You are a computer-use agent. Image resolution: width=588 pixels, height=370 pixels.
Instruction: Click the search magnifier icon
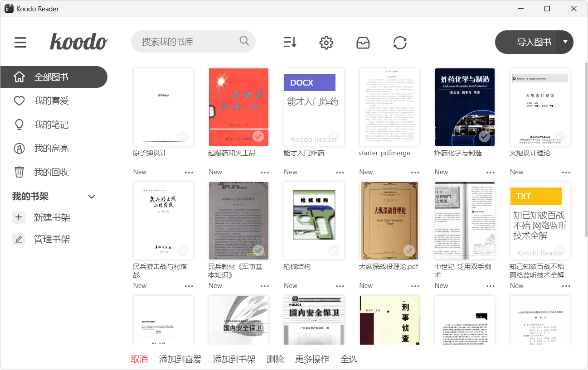244,41
